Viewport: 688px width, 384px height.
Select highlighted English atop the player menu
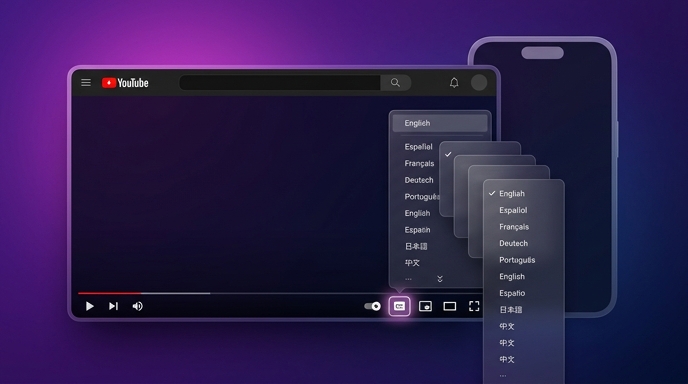[440, 123]
